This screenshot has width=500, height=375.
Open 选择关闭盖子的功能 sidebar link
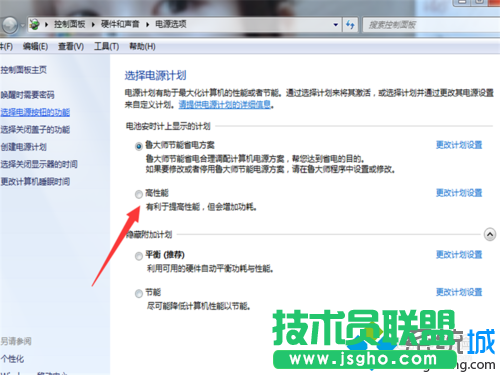coord(35,130)
